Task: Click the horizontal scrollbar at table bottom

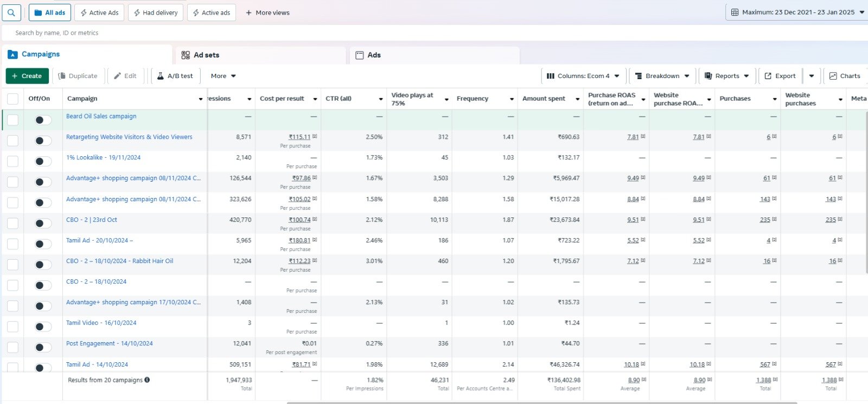Action: [x=541, y=402]
